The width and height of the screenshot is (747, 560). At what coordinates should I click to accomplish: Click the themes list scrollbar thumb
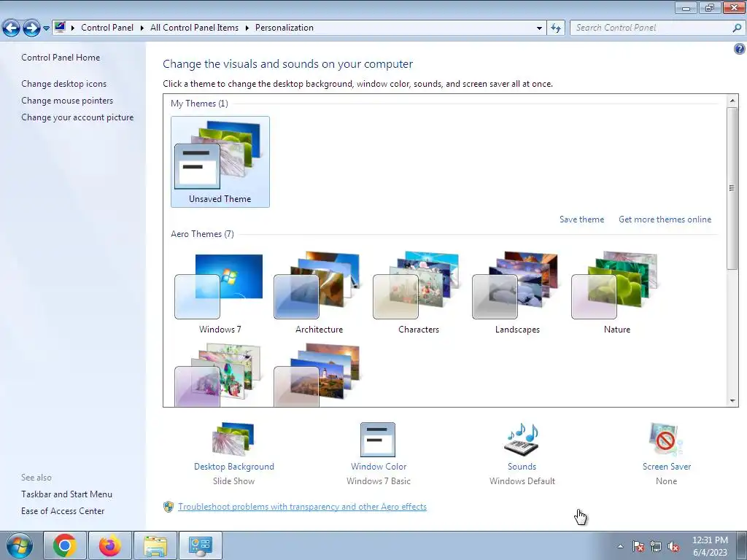coord(732,188)
